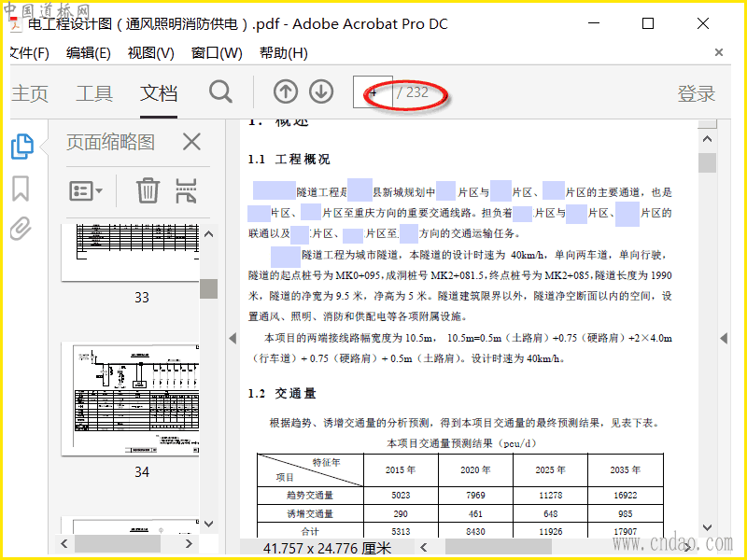Click thumbnail panel scroll down arrow
Image resolution: width=747 pixels, height=560 pixels.
tap(208, 524)
